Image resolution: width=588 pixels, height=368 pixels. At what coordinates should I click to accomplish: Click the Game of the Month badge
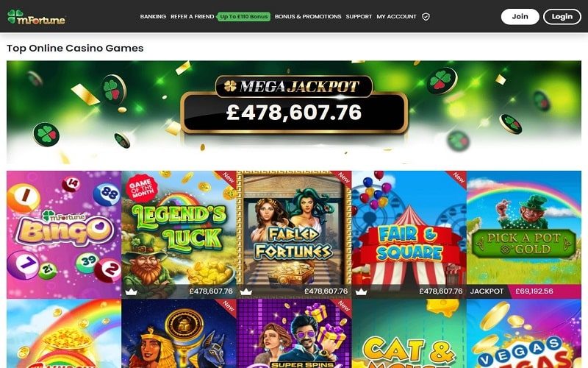pyautogui.click(x=141, y=188)
